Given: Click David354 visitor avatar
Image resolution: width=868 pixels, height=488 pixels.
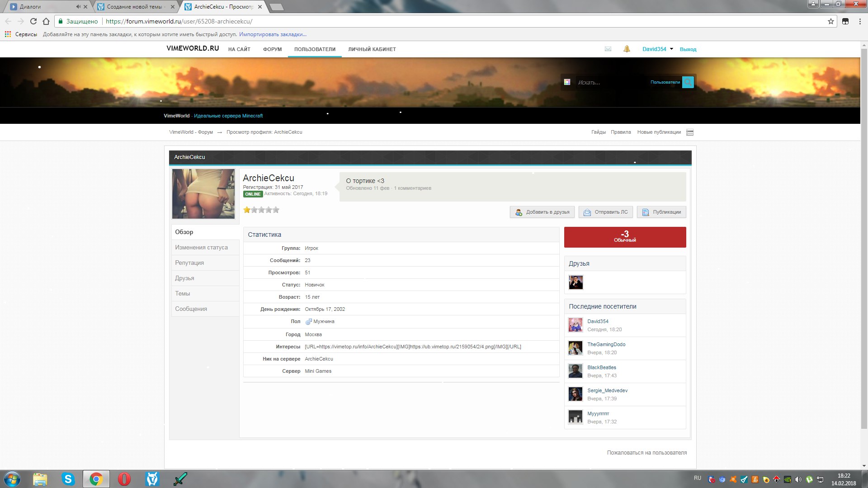Looking at the screenshot, I should pos(575,325).
